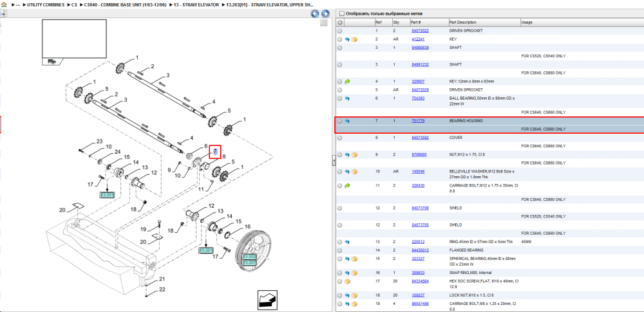Click the small square button at diagram's top-right
Viewport: 644px width, 312px height.
click(324, 23)
